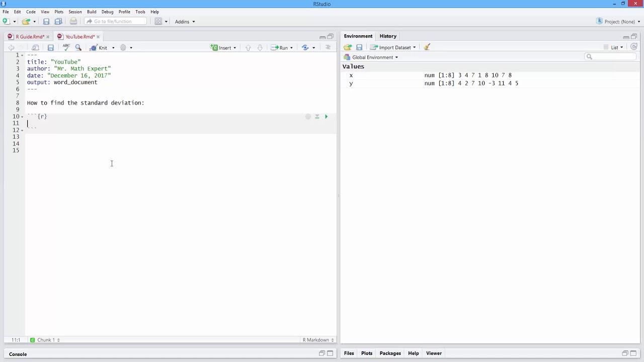Viewport: 644px width, 362px height.
Task: Run all chunks above icon in chunk
Action: click(x=317, y=117)
